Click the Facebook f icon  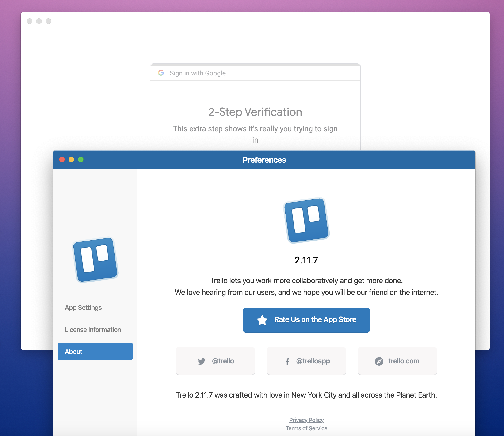pyautogui.click(x=287, y=361)
